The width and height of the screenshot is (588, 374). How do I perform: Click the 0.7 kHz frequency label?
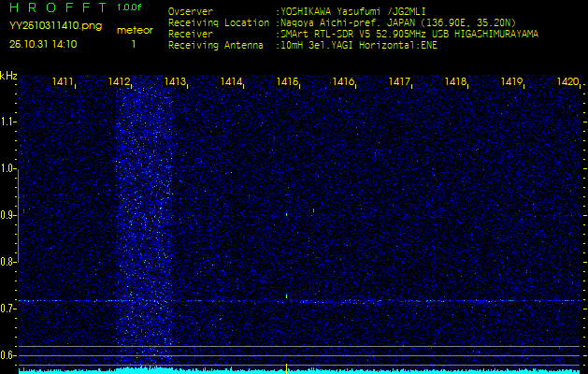pos(8,309)
